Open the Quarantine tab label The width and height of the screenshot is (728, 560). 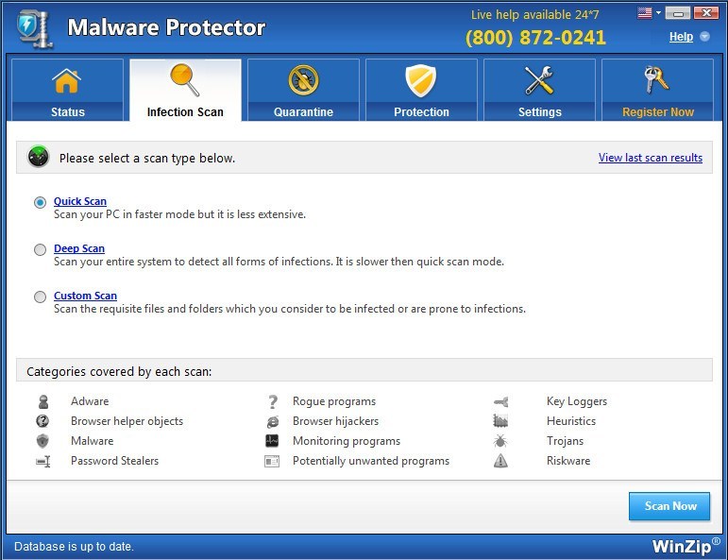point(303,111)
